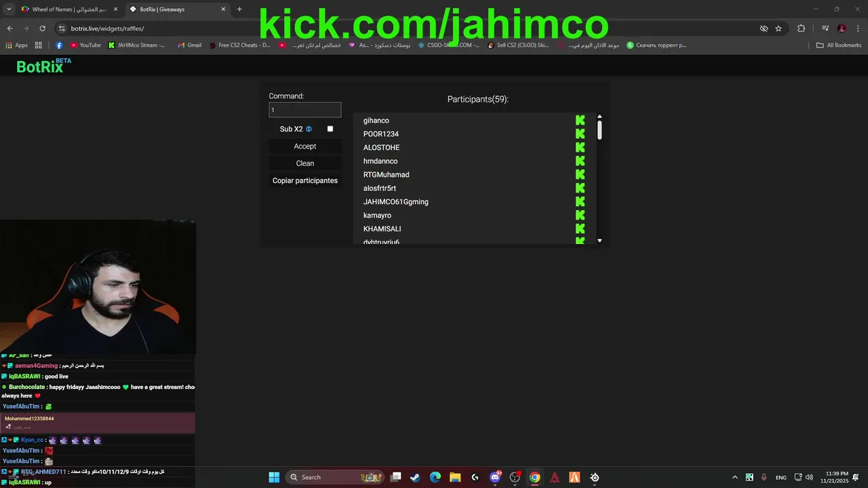Select participant POOR1234
868x488 pixels.
[x=381, y=134]
